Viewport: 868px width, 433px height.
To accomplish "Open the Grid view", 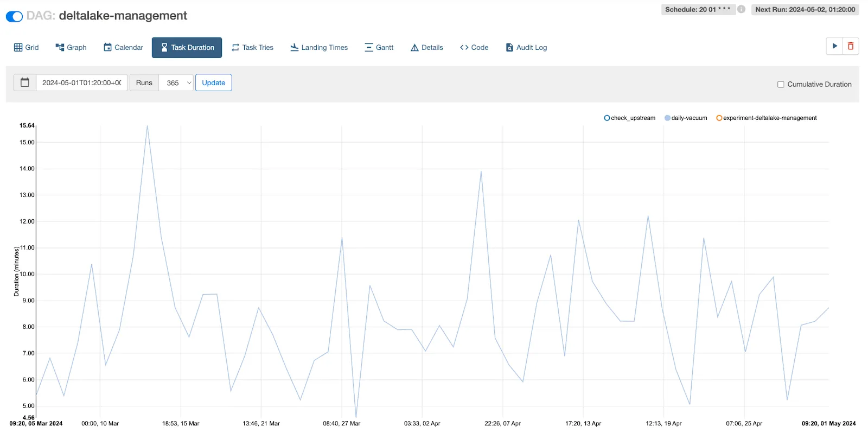I will pos(26,48).
